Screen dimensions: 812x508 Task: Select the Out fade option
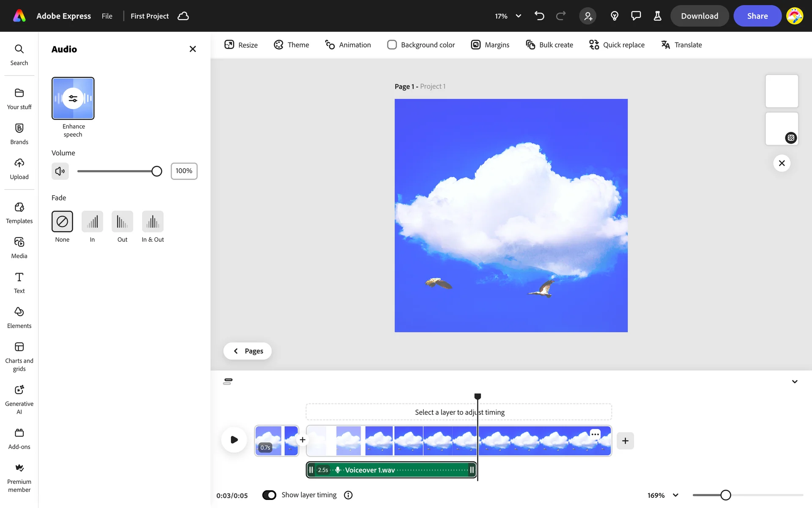click(x=122, y=221)
